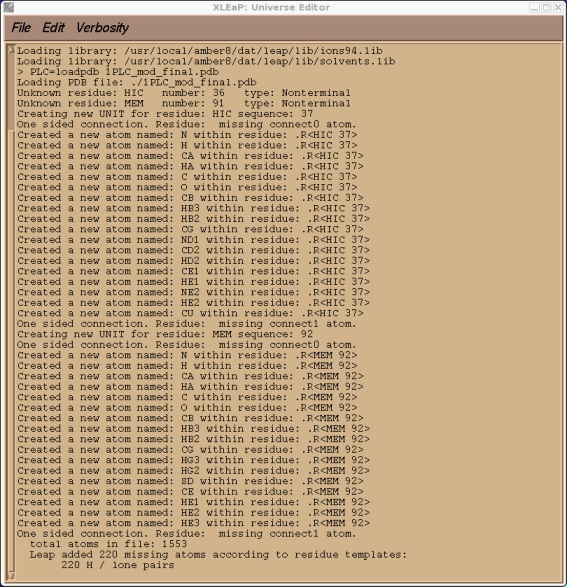567x587 pixels.
Task: Open the Edit menu
Action: coord(53,28)
